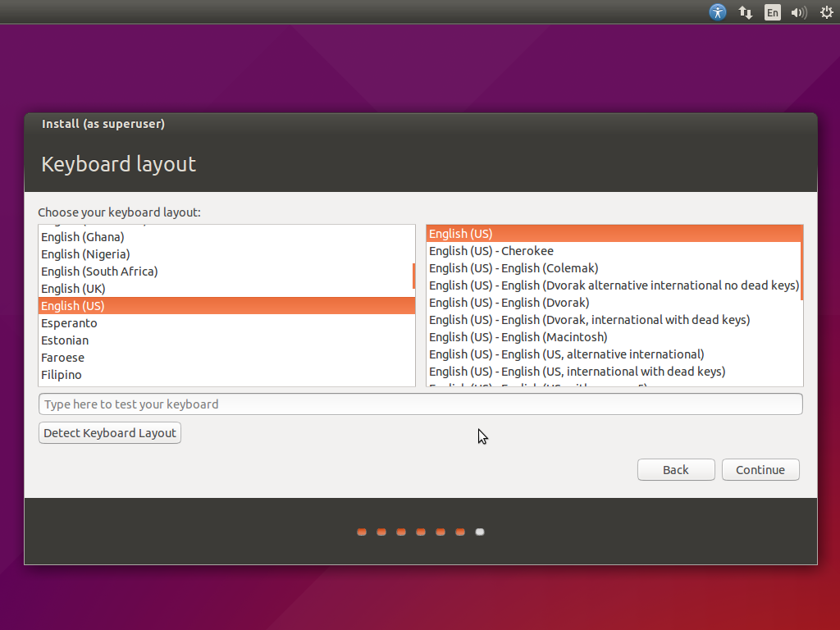Select Filipino layout
The image size is (840, 630).
pyautogui.click(x=226, y=374)
